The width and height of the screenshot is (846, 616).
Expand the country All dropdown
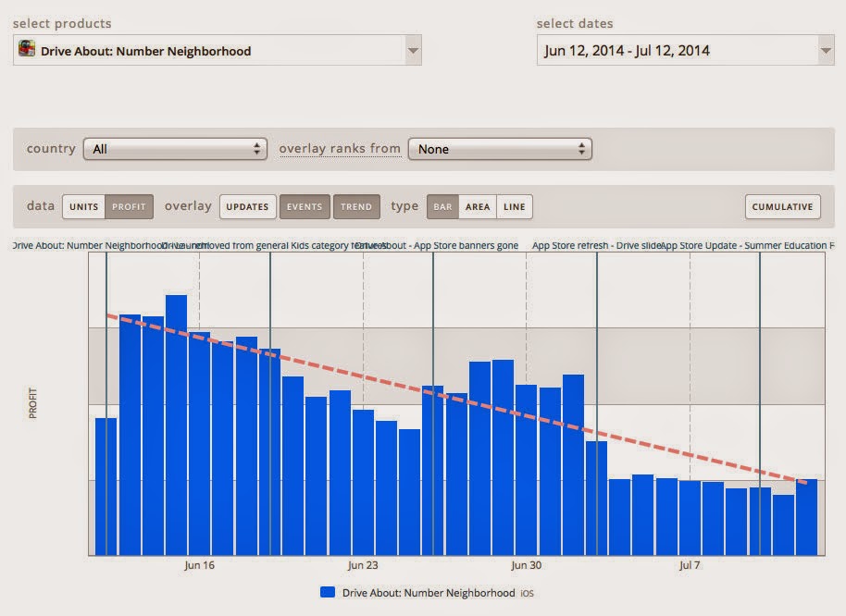coord(175,149)
